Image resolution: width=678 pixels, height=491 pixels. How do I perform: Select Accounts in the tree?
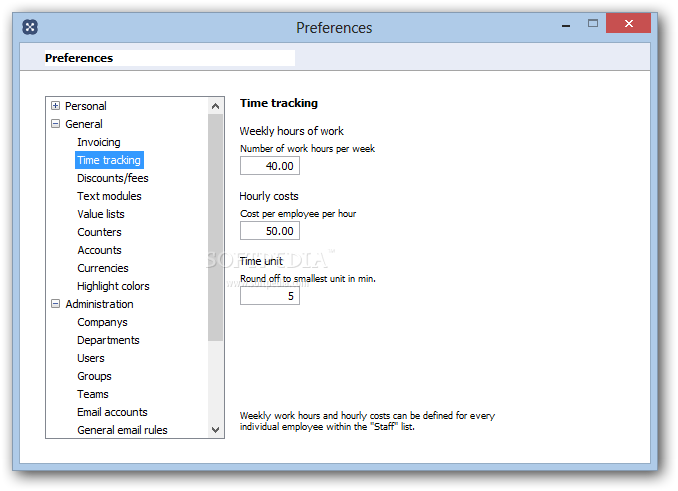99,250
